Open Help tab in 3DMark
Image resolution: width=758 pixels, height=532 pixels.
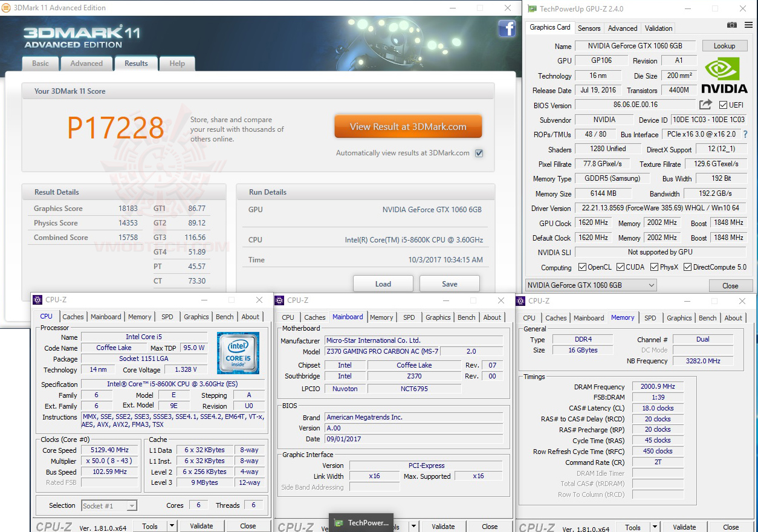177,63
